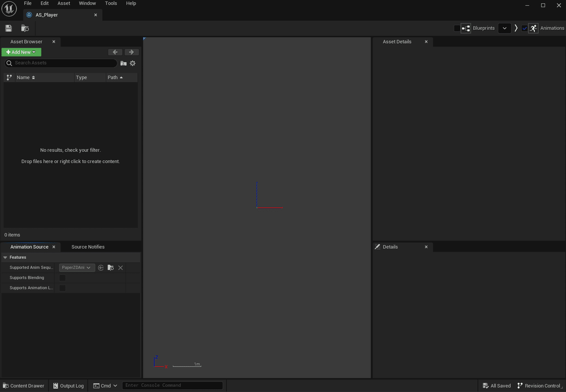The image size is (566, 392).
Task: Click the Browse to asset icon
Action: (x=25, y=28)
